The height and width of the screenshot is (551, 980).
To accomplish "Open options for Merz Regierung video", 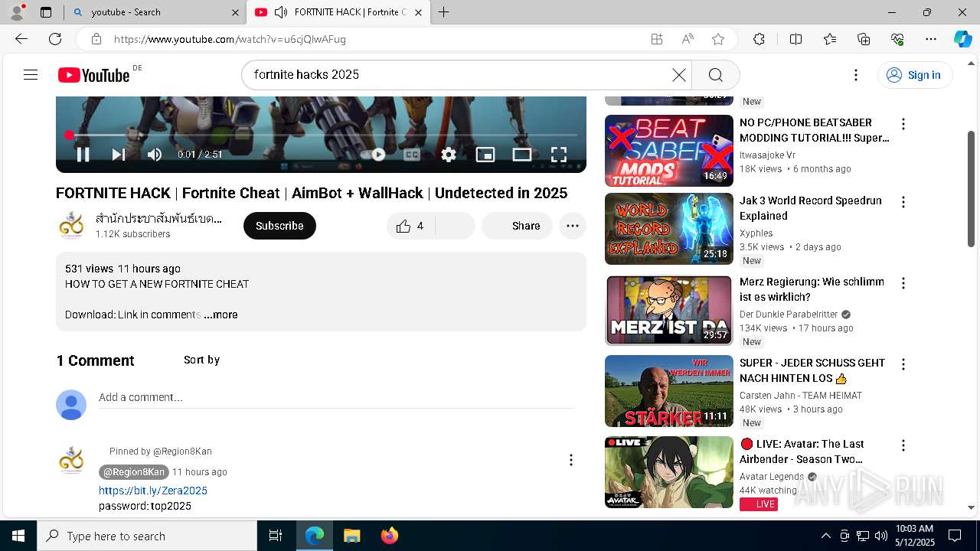I will [x=903, y=283].
